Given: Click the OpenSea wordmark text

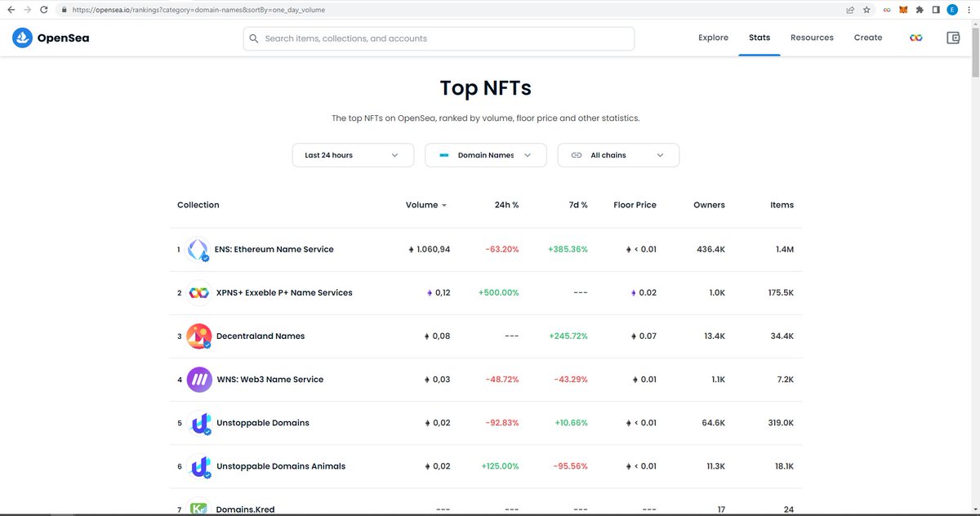Looking at the screenshot, I should click(63, 38).
